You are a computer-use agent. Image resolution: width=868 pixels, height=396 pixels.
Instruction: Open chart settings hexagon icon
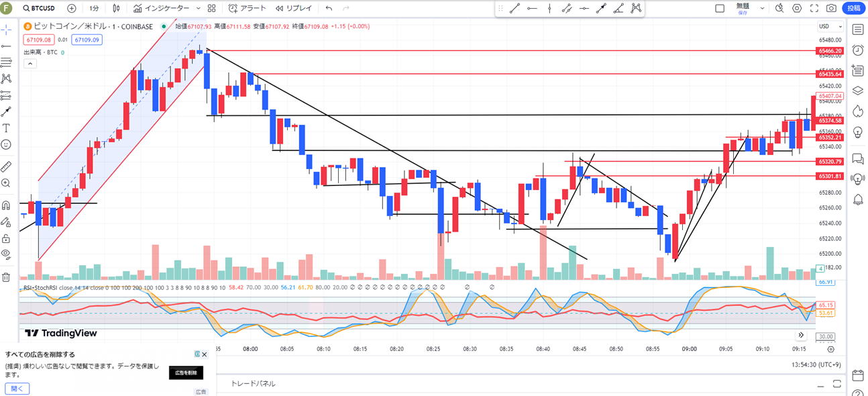pos(797,9)
